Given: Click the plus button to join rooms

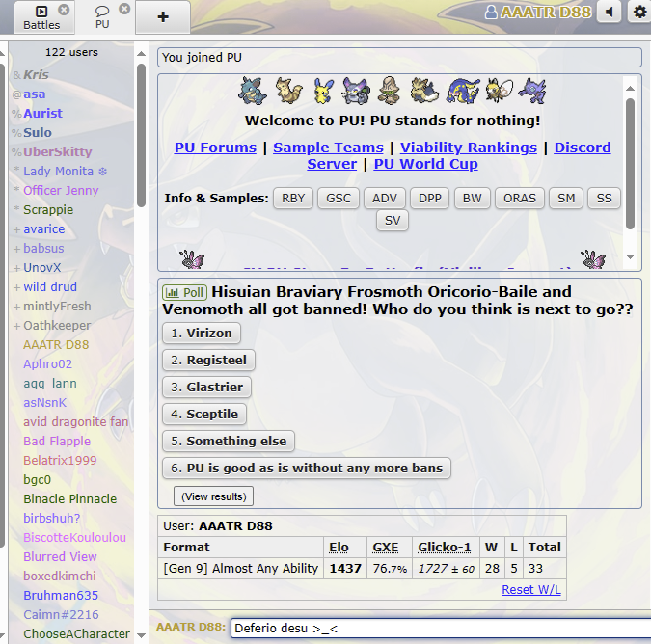Looking at the screenshot, I should pos(163,17).
